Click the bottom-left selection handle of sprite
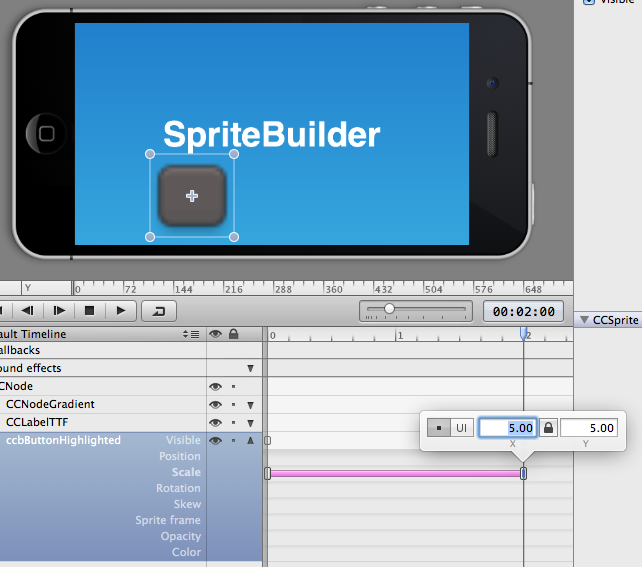The image size is (642, 567). pyautogui.click(x=150, y=237)
